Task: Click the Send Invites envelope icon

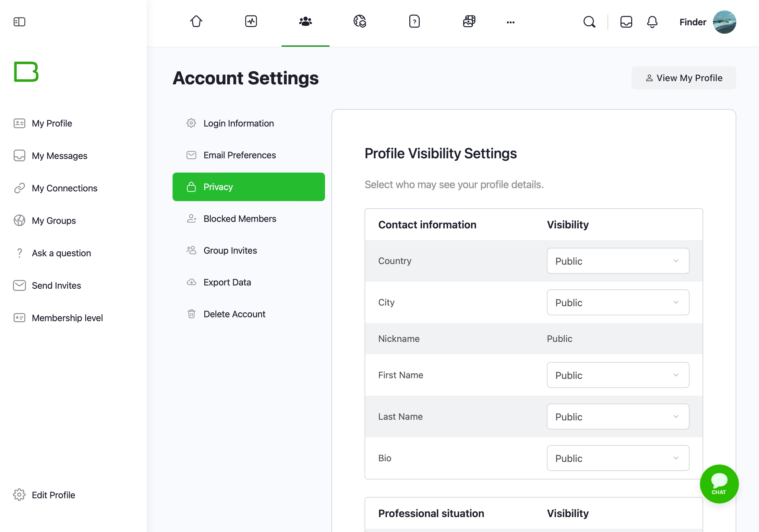Action: pyautogui.click(x=19, y=285)
